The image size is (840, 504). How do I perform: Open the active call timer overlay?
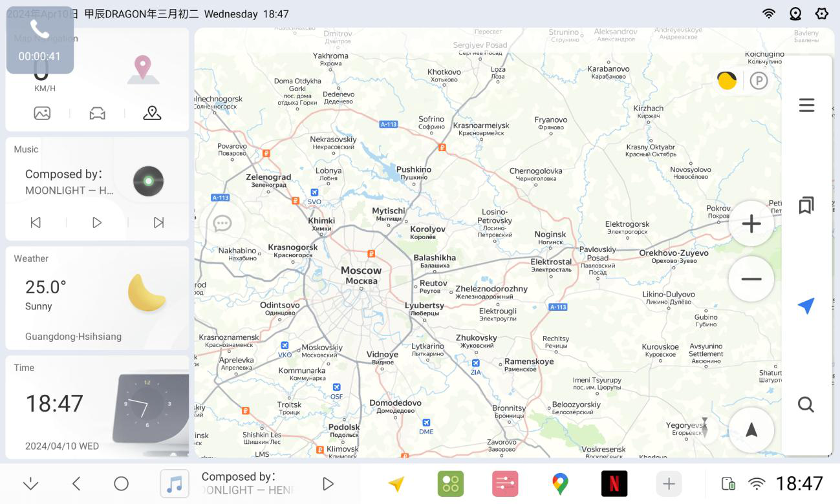(x=39, y=40)
